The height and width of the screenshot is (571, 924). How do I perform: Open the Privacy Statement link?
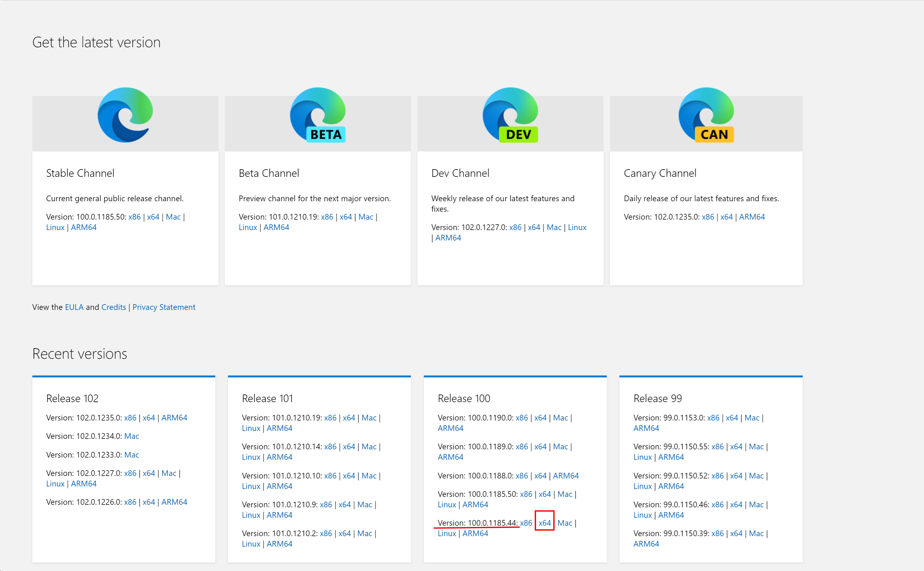(x=164, y=307)
